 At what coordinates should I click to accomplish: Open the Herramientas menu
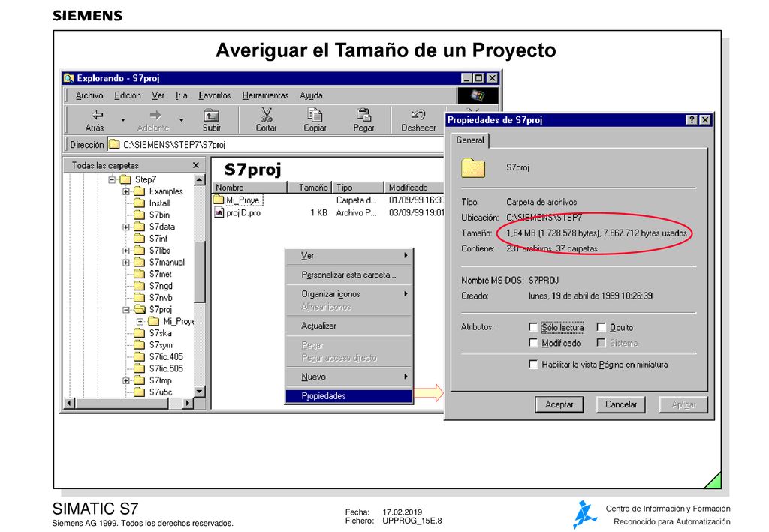click(265, 95)
